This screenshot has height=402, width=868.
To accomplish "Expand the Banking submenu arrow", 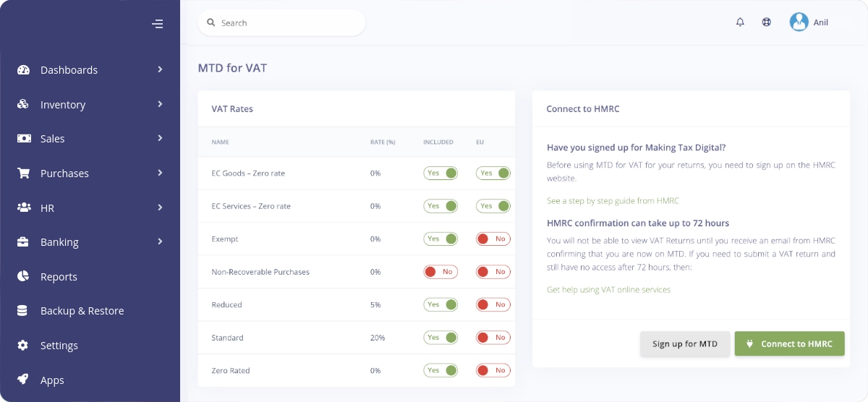I will (x=160, y=241).
